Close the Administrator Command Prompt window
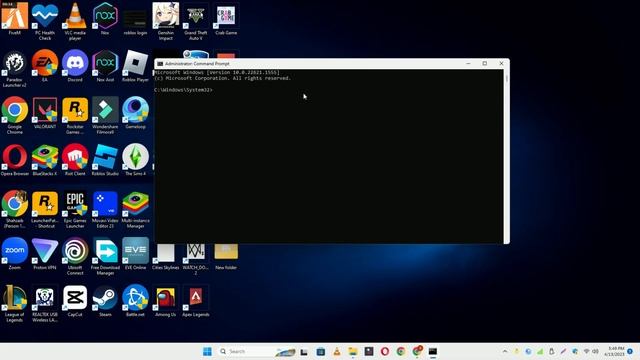640x360 pixels. (501, 64)
